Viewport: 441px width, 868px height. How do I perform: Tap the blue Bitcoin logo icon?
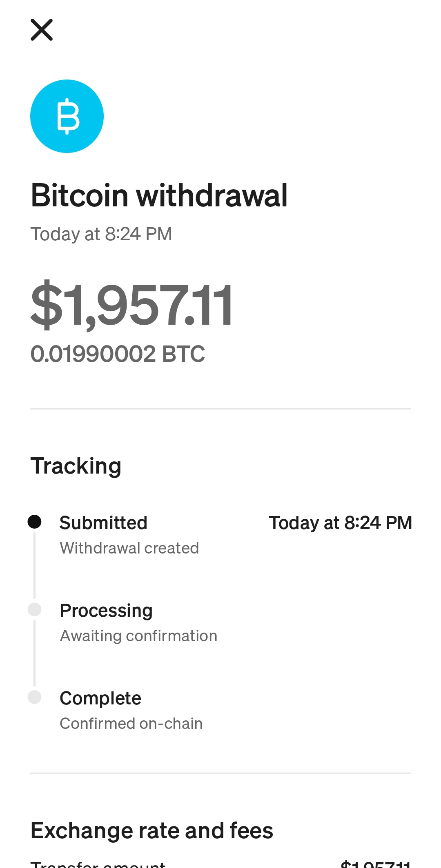click(67, 116)
